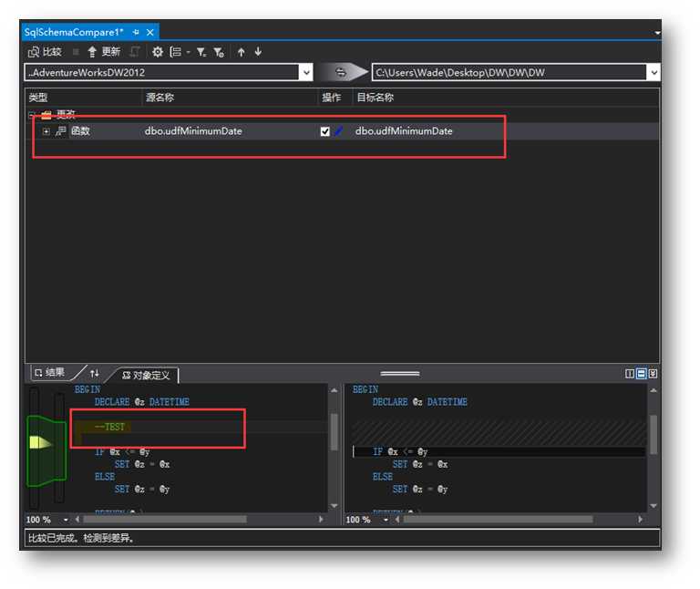Switch to the 结果 tab
The width and height of the screenshot is (700, 589).
point(50,372)
